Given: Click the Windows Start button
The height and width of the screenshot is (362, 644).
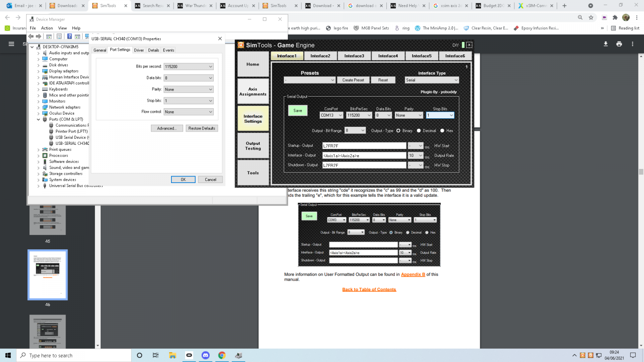Looking at the screenshot, I should click(x=8, y=355).
